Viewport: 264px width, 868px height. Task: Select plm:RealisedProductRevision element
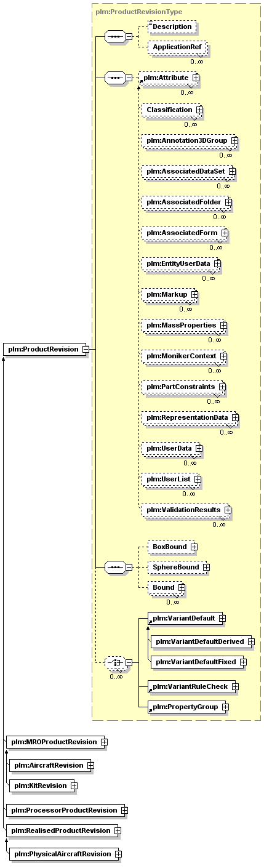(x=59, y=830)
